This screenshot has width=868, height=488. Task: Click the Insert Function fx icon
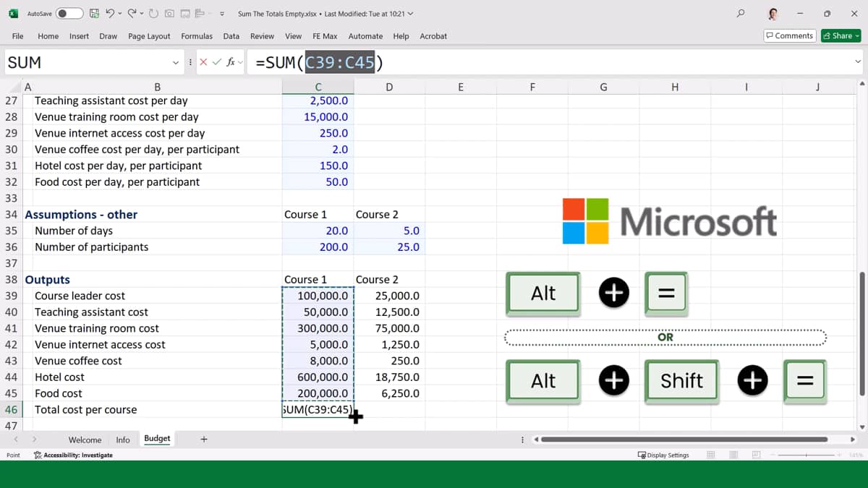tap(231, 62)
